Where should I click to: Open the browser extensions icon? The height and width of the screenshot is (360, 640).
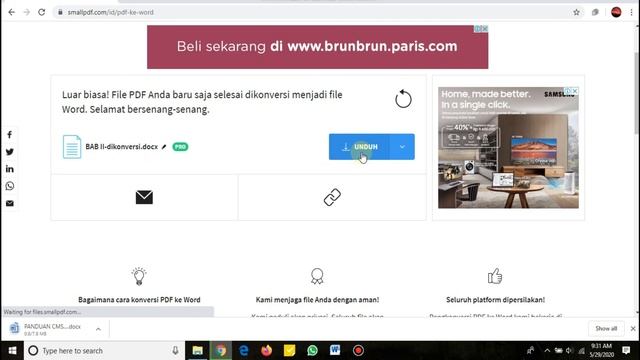(x=595, y=12)
